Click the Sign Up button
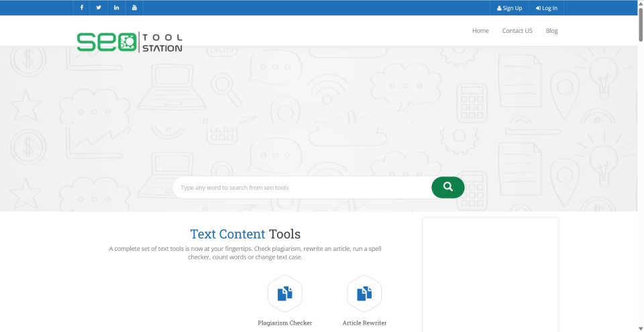This screenshot has width=644, height=332. pyautogui.click(x=509, y=8)
